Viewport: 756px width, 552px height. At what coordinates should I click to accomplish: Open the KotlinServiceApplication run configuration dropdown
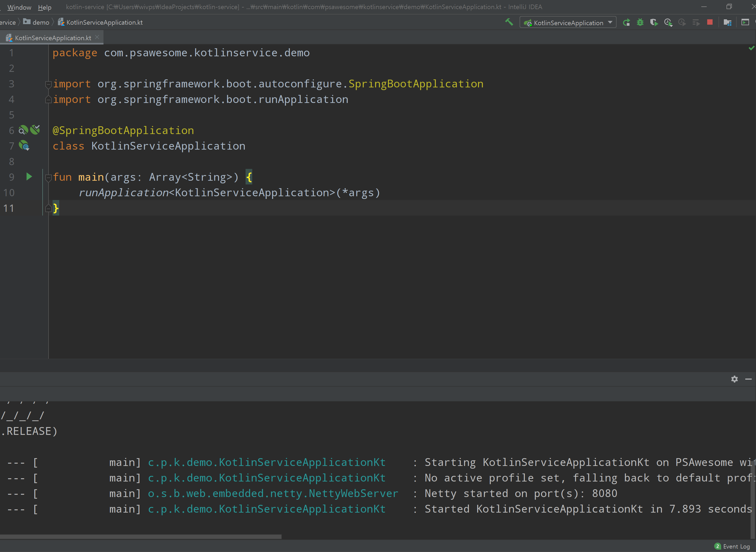[x=568, y=23]
